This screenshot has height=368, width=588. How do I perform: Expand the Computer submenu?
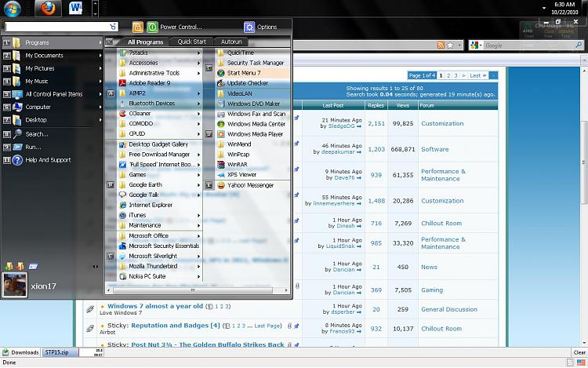click(100, 107)
